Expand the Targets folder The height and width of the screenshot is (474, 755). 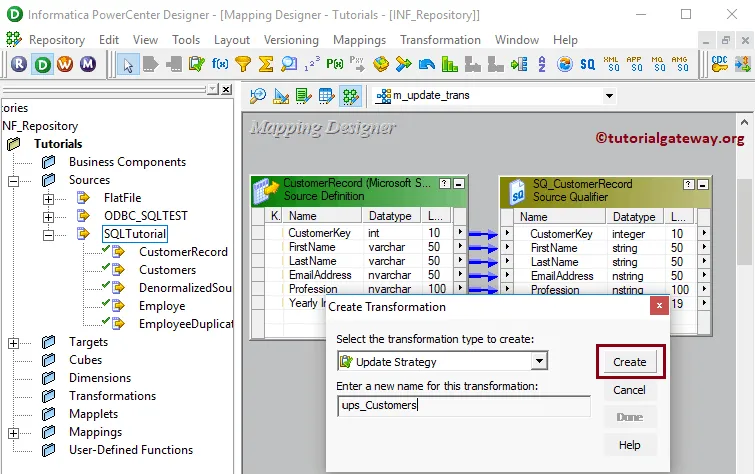point(13,343)
